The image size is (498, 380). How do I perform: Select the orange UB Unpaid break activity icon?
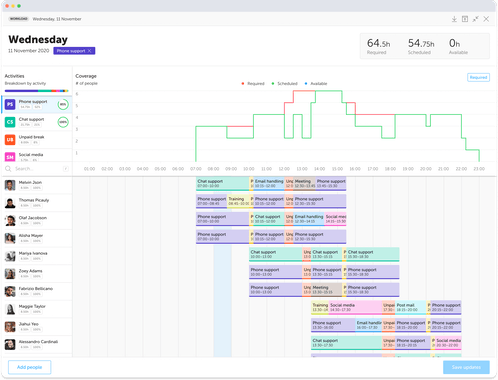point(10,140)
